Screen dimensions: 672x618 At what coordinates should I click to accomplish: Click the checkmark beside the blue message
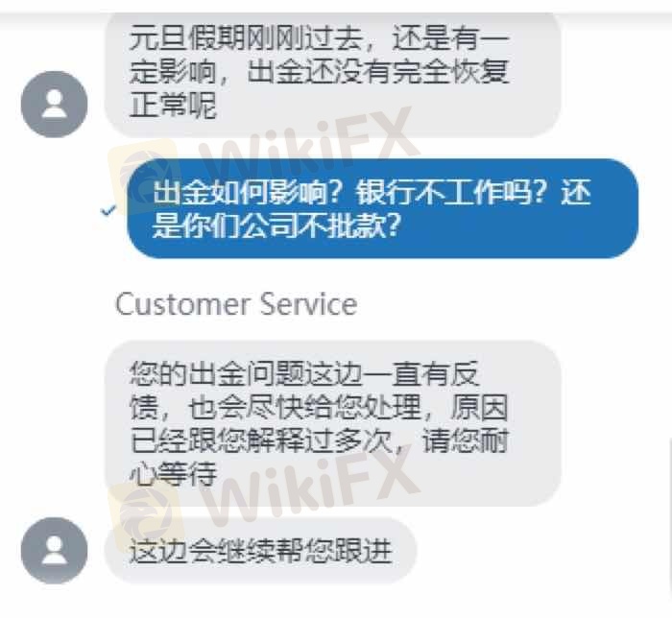[108, 211]
